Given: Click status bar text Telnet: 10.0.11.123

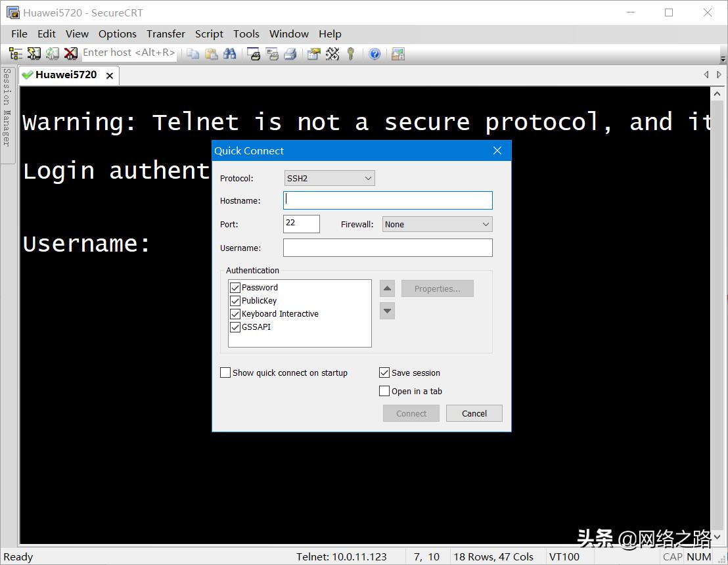Looking at the screenshot, I should (341, 556).
